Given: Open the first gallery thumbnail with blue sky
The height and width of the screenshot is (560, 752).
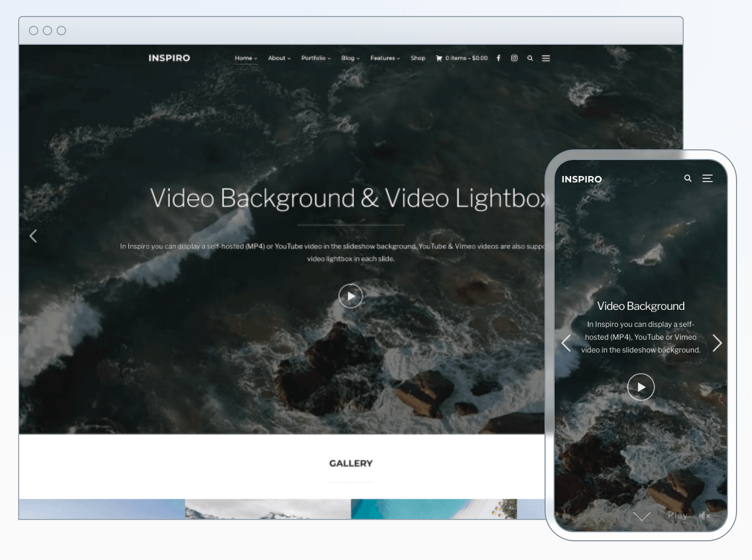Looking at the screenshot, I should [102, 509].
